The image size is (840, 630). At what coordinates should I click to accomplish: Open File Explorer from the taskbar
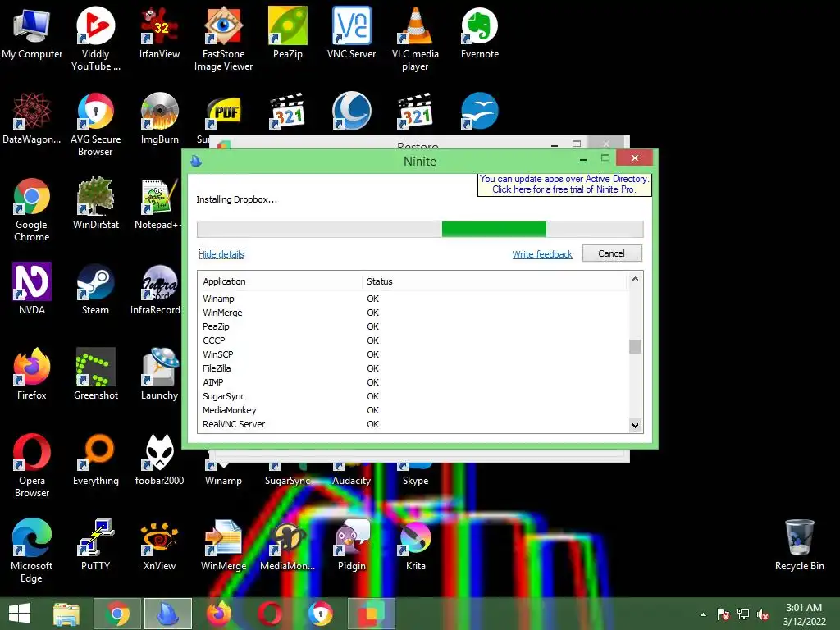click(x=66, y=614)
